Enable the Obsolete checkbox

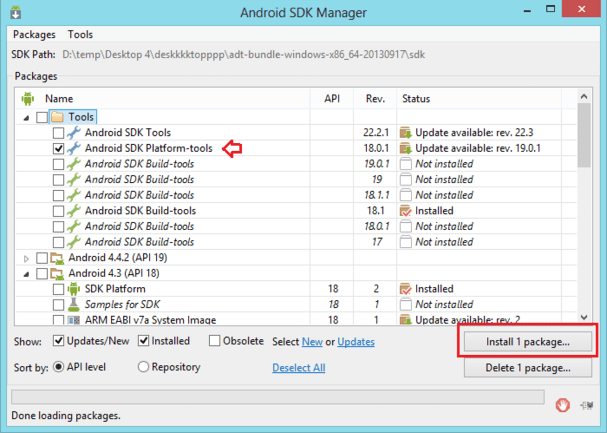(215, 342)
